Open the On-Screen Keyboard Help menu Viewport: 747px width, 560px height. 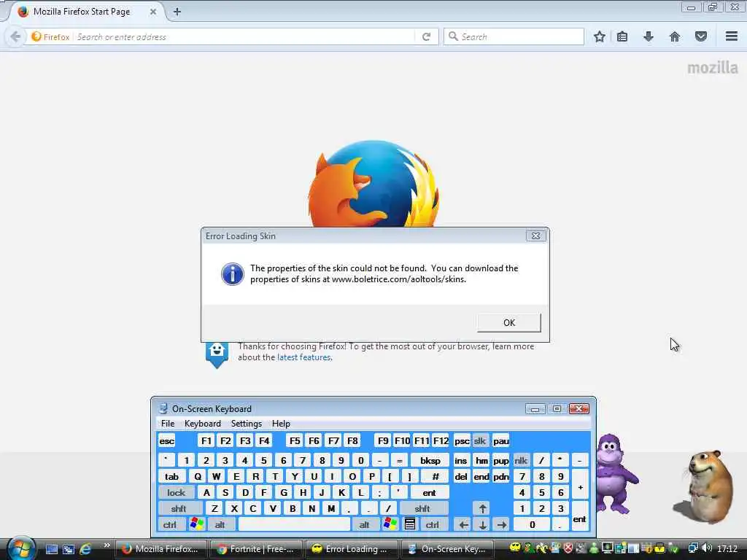(x=281, y=424)
